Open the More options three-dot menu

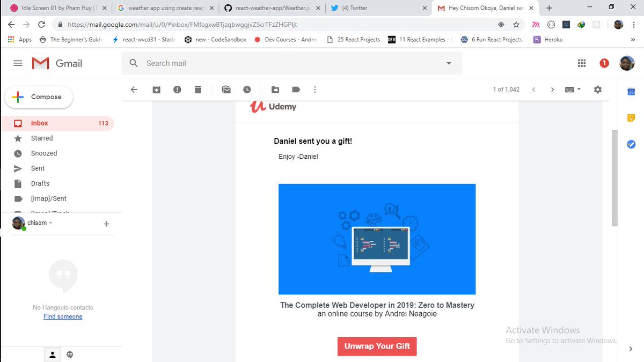pos(314,90)
